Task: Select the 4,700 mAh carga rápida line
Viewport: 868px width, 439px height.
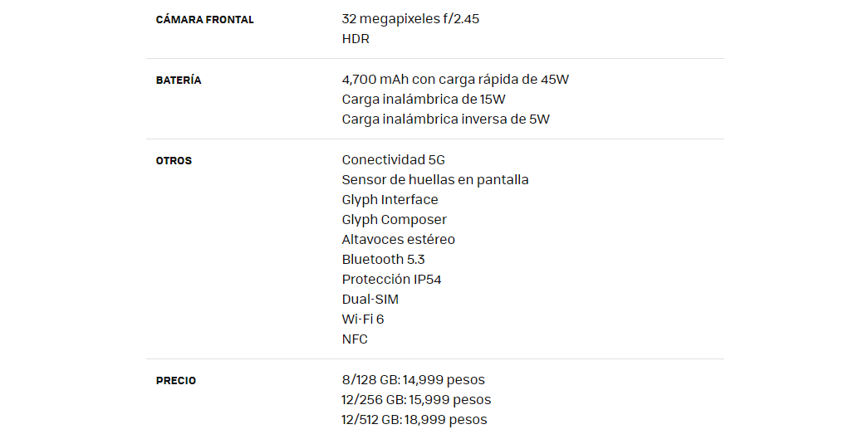Action: coord(455,79)
